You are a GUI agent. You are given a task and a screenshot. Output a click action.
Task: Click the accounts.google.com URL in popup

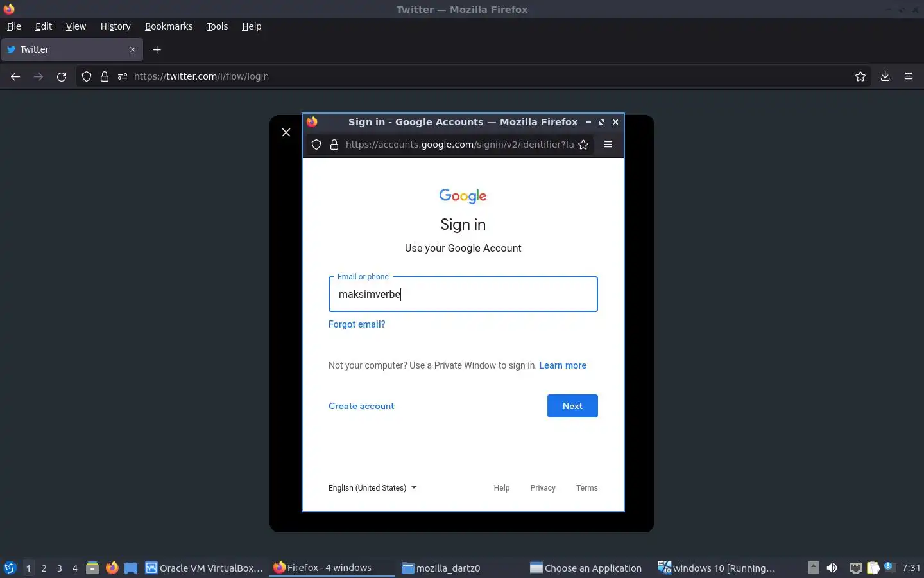(459, 144)
